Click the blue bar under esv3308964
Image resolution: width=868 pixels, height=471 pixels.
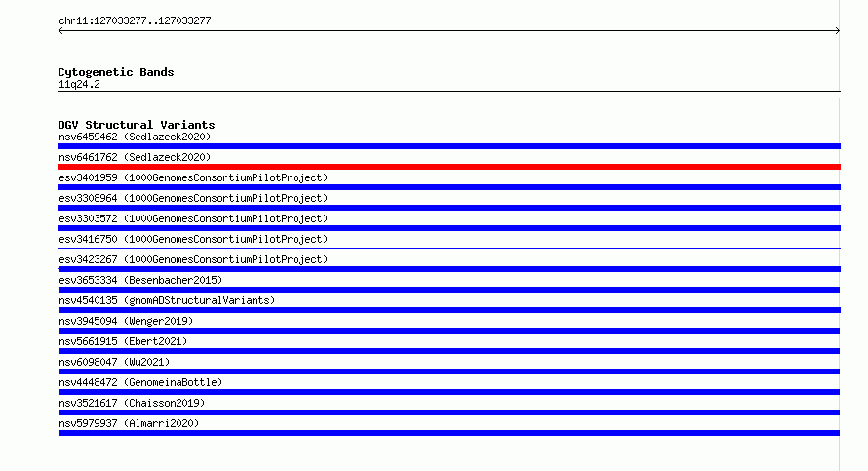449,208
